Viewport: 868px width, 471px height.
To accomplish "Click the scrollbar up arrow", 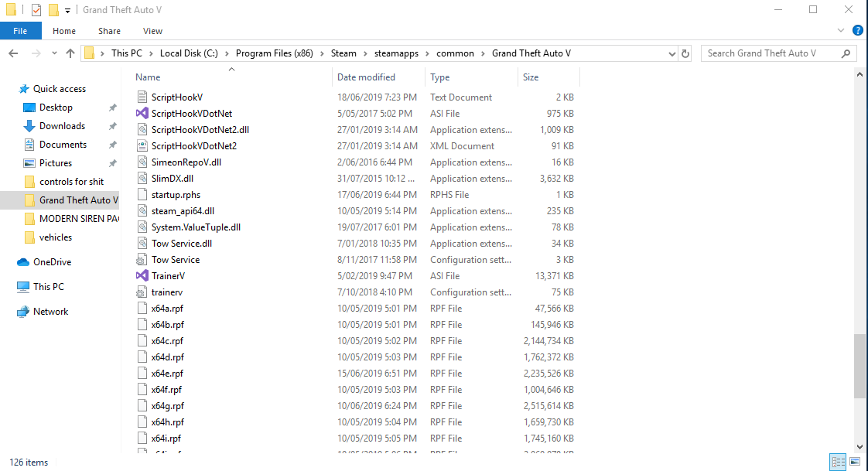I will 859,74.
